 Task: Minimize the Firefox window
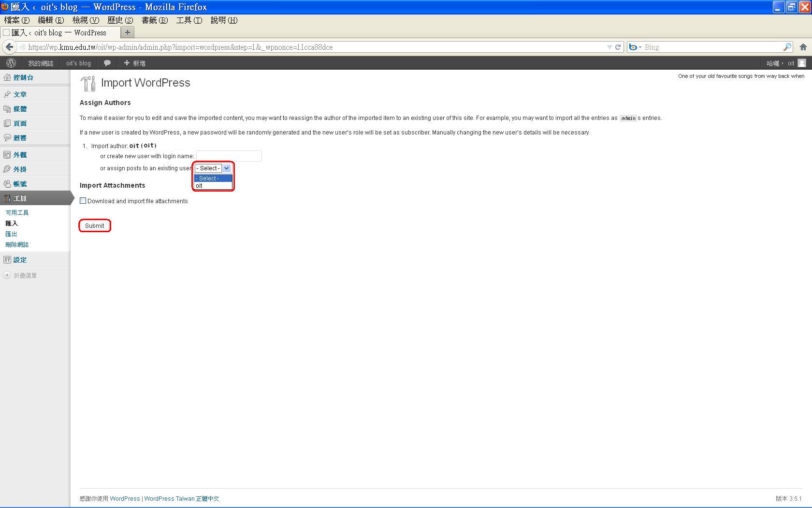pos(778,7)
